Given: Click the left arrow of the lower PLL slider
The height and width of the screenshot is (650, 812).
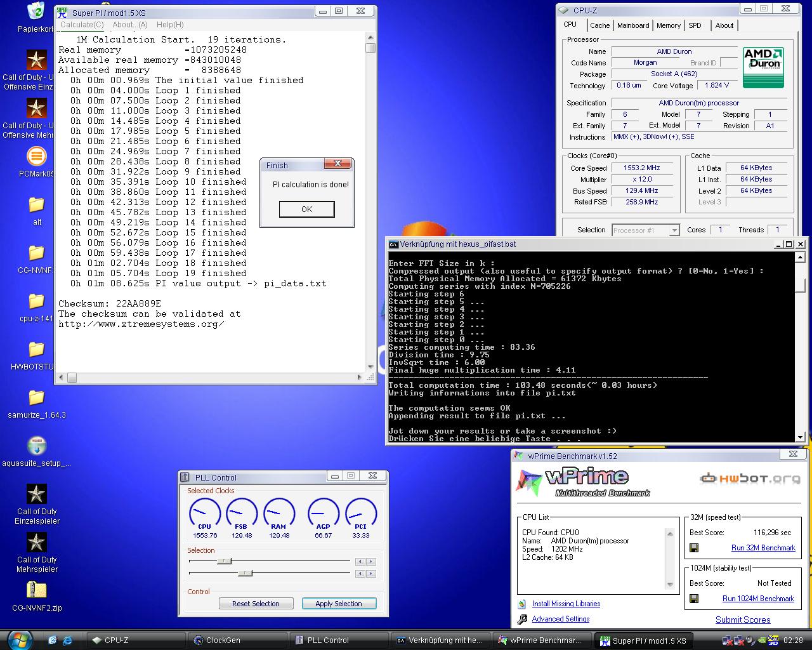Looking at the screenshot, I should pos(360,574).
